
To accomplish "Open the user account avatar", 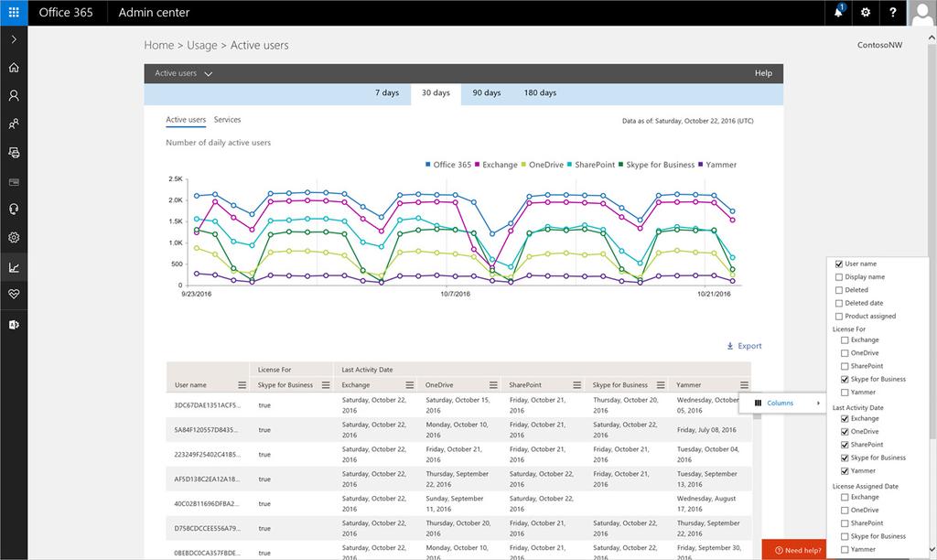I will pos(922,13).
